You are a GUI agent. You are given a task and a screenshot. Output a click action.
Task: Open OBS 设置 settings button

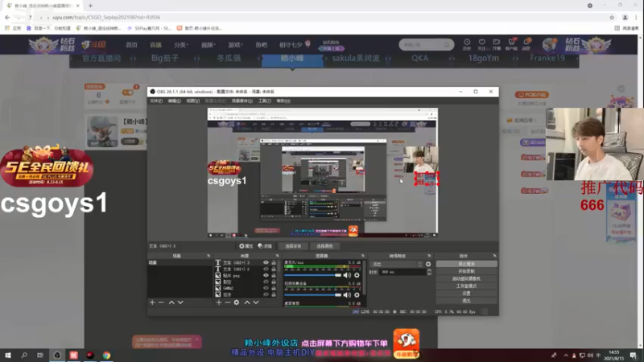(467, 294)
